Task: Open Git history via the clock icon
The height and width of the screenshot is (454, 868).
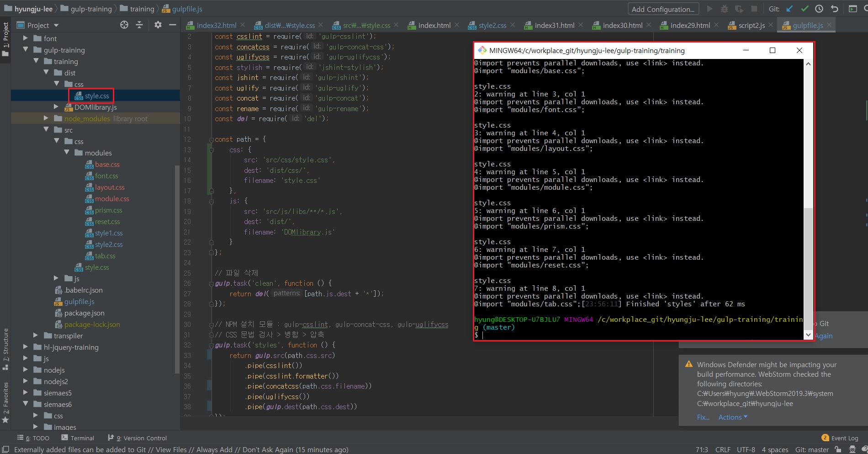Action: coord(819,9)
